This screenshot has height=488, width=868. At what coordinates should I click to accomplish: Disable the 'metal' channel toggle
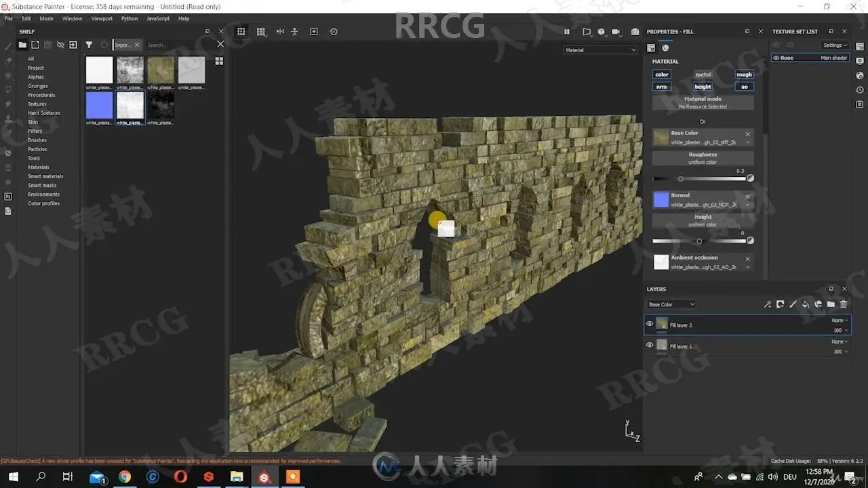[x=703, y=75]
